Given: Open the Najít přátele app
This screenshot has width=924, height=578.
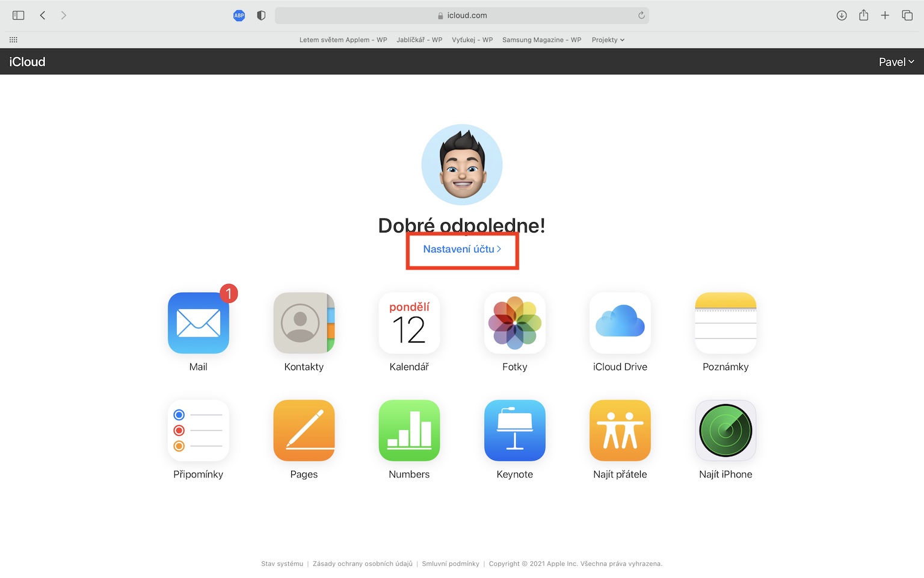Looking at the screenshot, I should pos(620,430).
